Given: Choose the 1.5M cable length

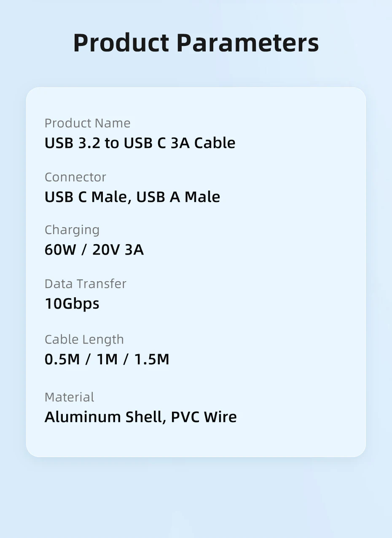Looking at the screenshot, I should coord(152,359).
